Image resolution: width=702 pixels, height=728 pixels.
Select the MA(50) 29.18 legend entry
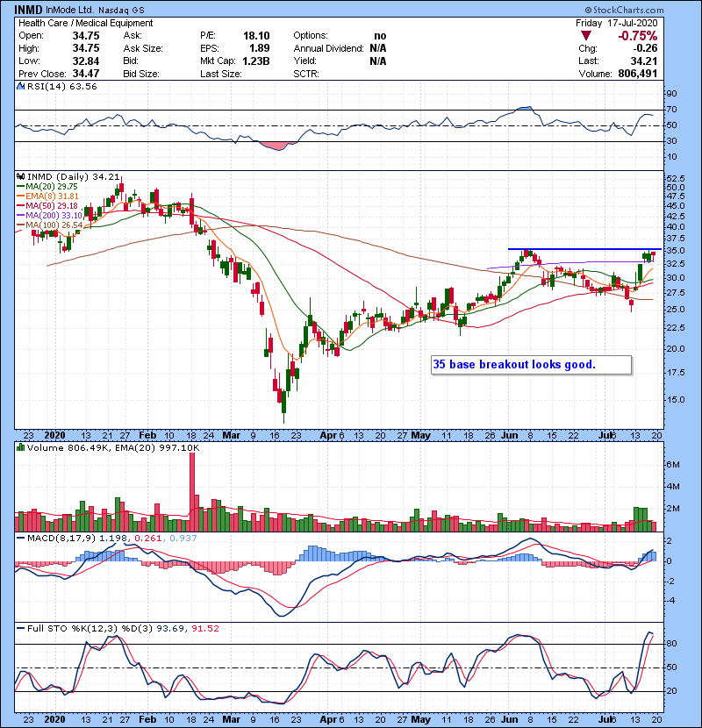point(47,205)
